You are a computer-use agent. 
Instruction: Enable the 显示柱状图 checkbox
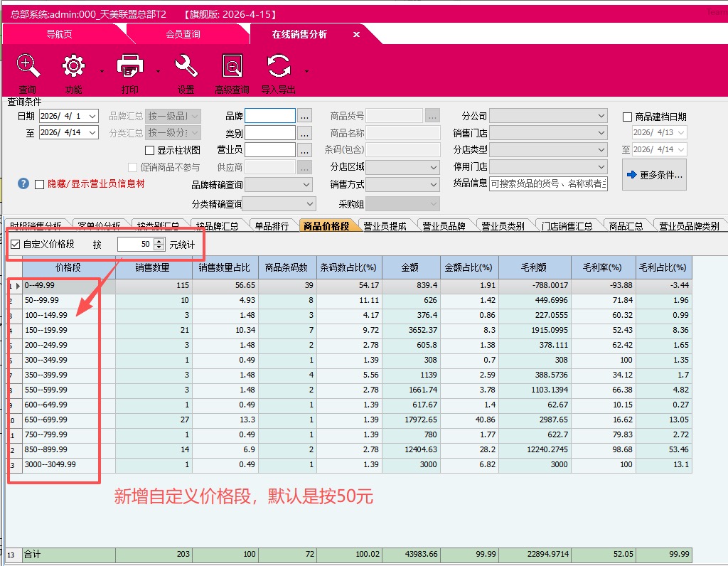point(150,150)
